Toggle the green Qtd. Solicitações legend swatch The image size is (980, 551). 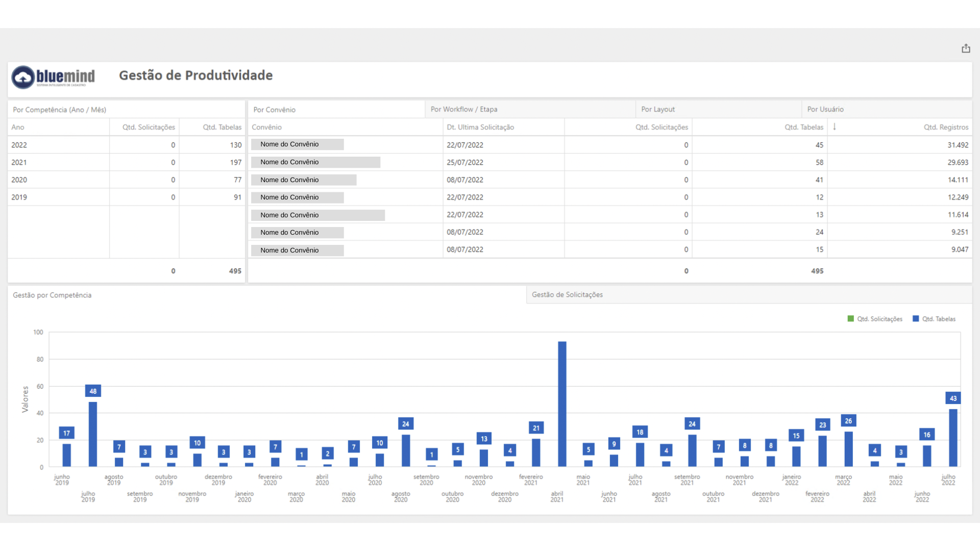(x=850, y=319)
